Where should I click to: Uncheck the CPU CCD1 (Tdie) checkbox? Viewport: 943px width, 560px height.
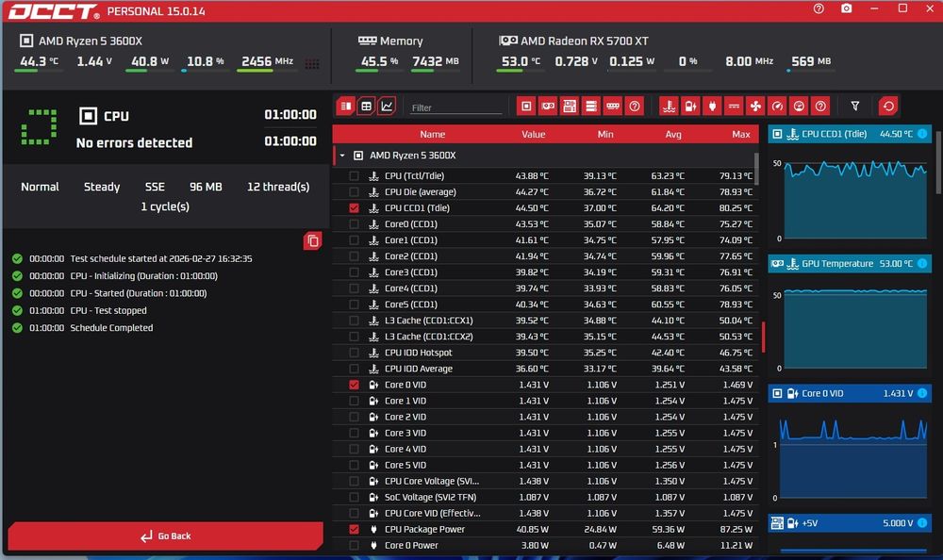(354, 208)
